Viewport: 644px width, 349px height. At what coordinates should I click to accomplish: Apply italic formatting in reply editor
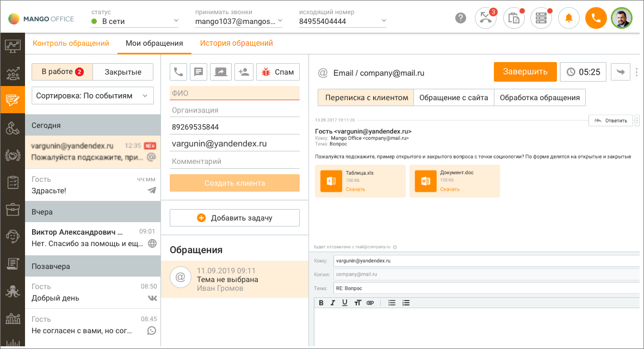click(333, 303)
